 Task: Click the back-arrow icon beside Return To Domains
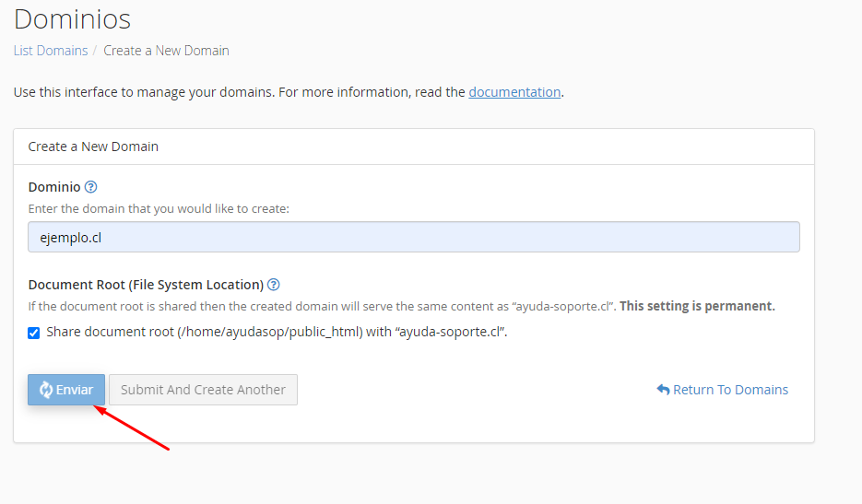tap(663, 390)
